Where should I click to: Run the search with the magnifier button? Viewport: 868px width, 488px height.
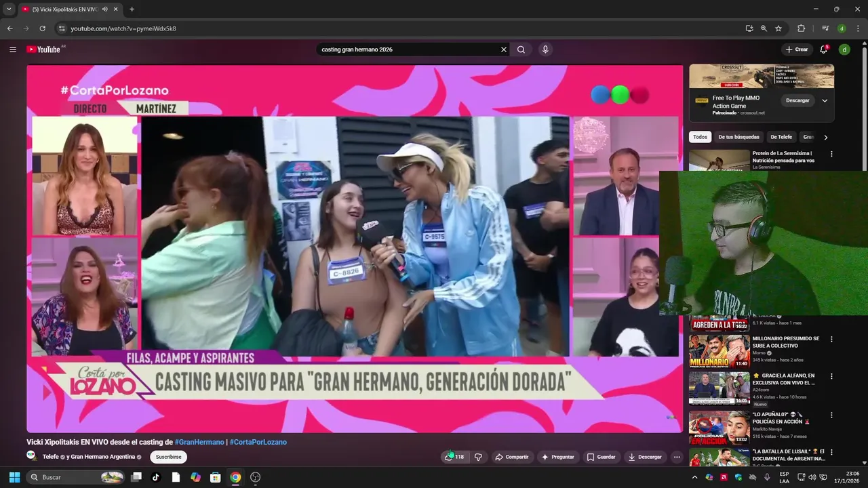(x=521, y=49)
